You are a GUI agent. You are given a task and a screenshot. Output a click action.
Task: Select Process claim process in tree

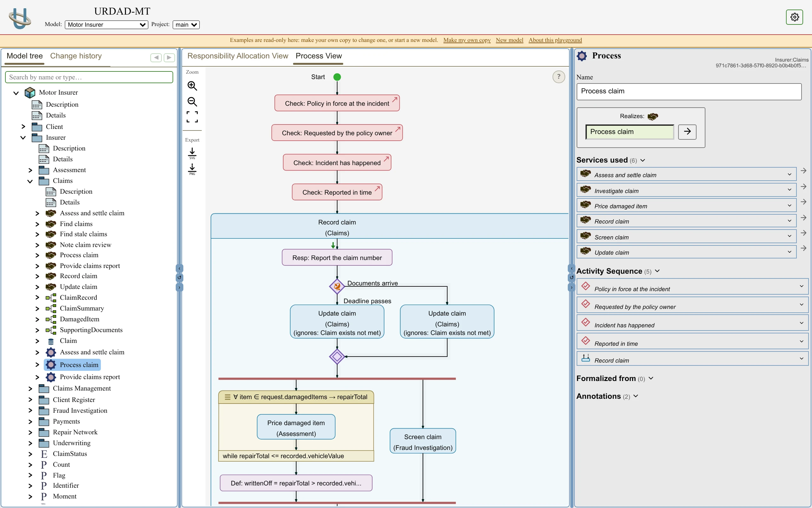pos(72,365)
